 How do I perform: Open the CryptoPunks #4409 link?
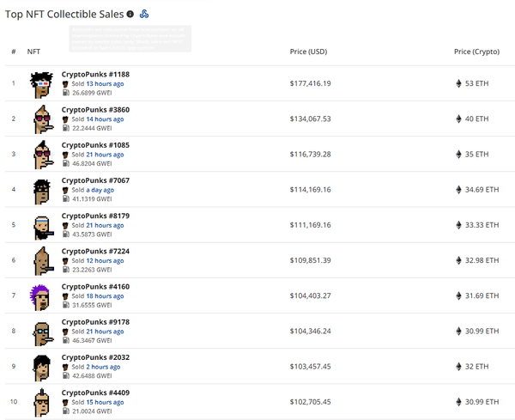pos(95,393)
